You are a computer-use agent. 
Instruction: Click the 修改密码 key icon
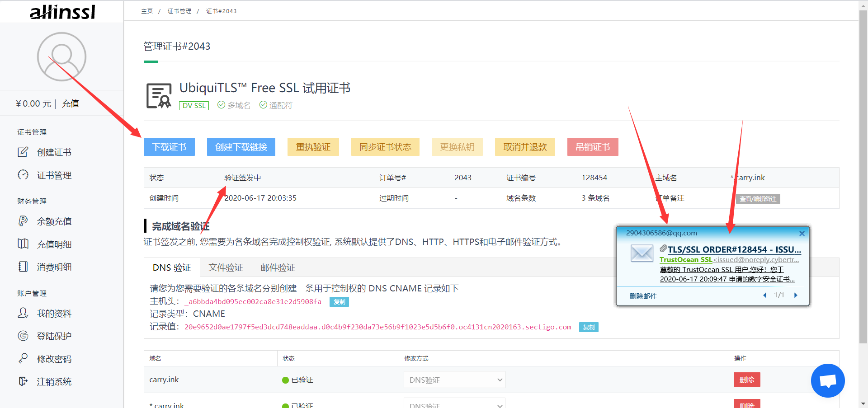[x=23, y=358]
